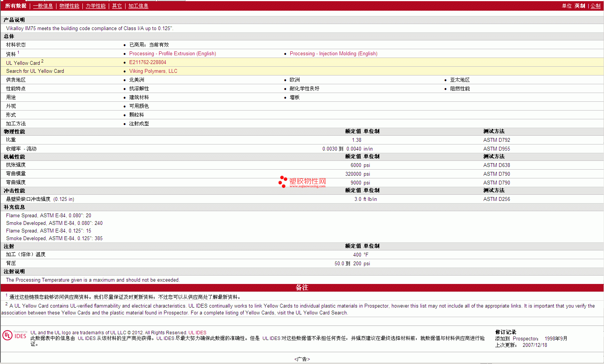Viewport: 604px width, 364px height.
Task: Click the ASTM D256 test method
Action: (x=497, y=199)
